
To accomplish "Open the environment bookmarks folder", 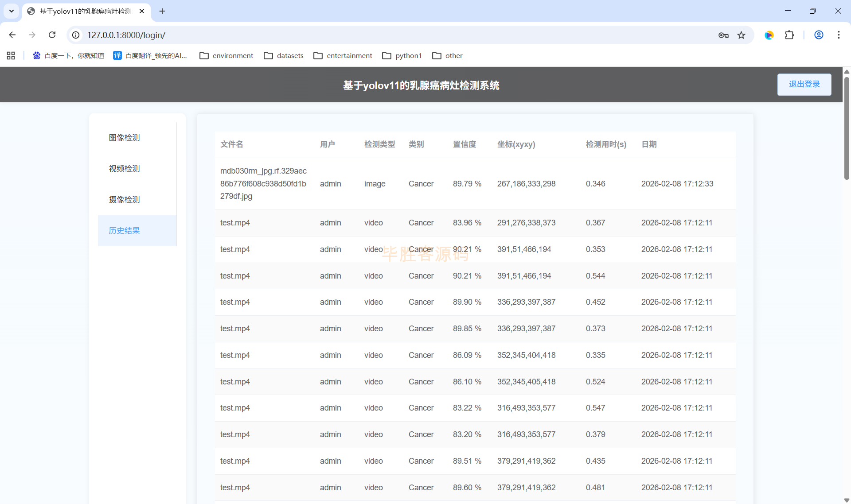I will (226, 55).
